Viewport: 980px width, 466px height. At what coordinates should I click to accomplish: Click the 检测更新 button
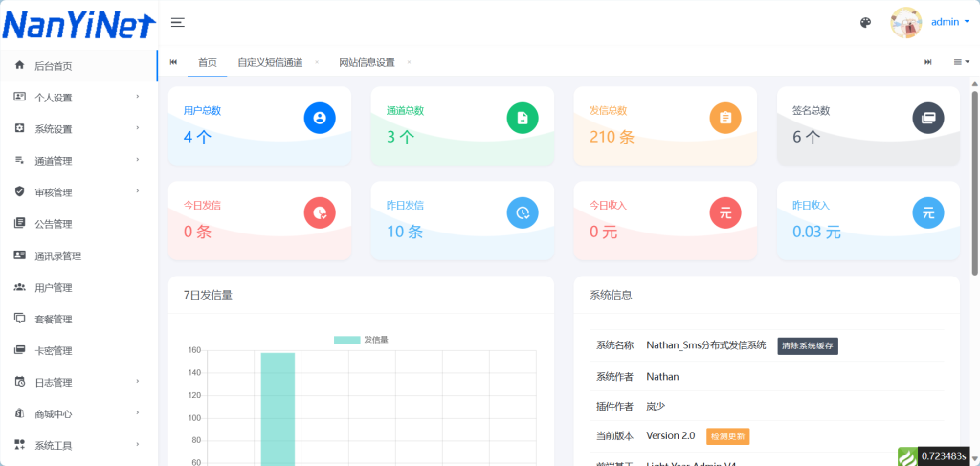(727, 436)
